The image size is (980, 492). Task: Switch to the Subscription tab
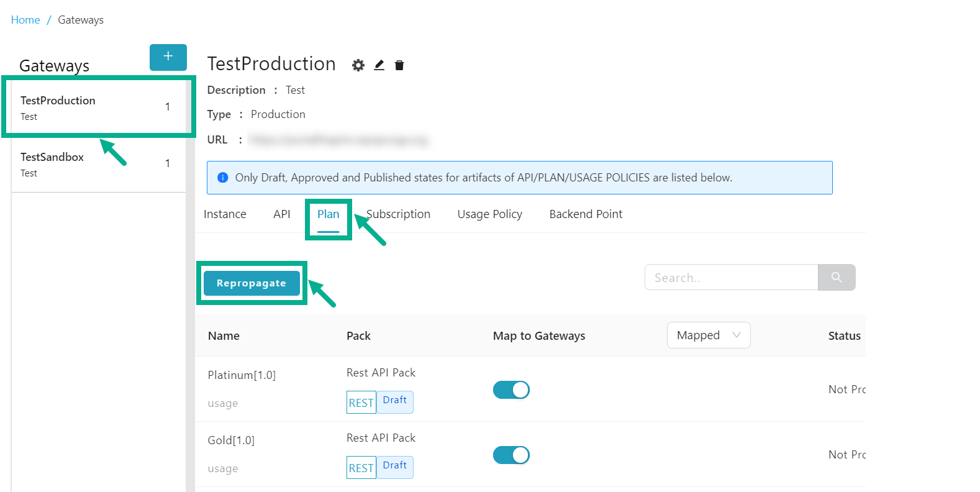[x=398, y=214]
